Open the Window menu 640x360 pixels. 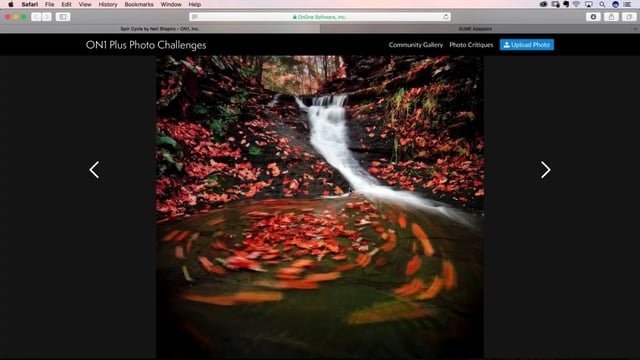click(171, 4)
